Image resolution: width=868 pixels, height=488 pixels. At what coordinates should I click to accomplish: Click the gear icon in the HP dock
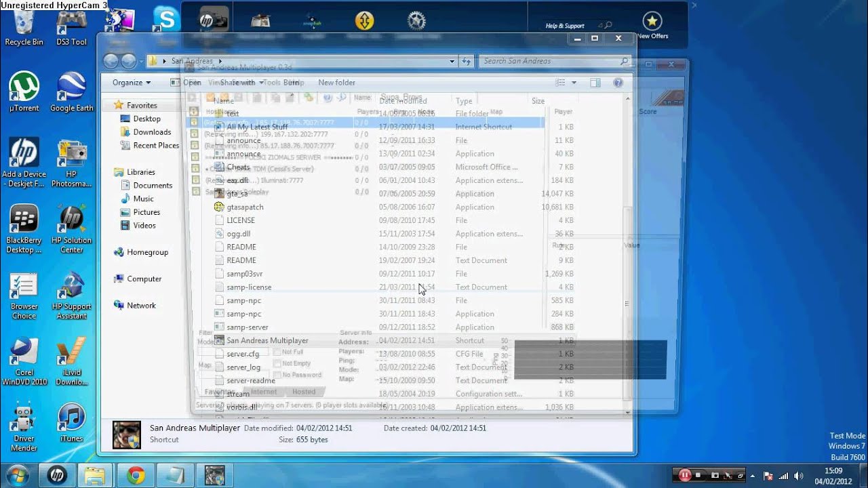(416, 21)
